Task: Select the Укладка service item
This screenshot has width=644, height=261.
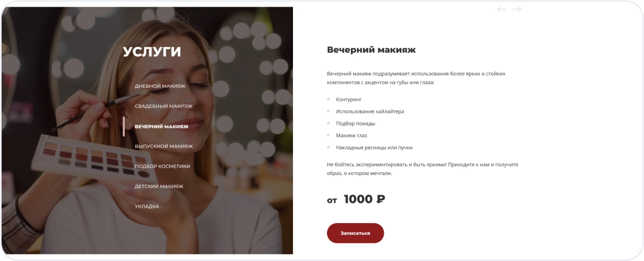Action: click(147, 206)
